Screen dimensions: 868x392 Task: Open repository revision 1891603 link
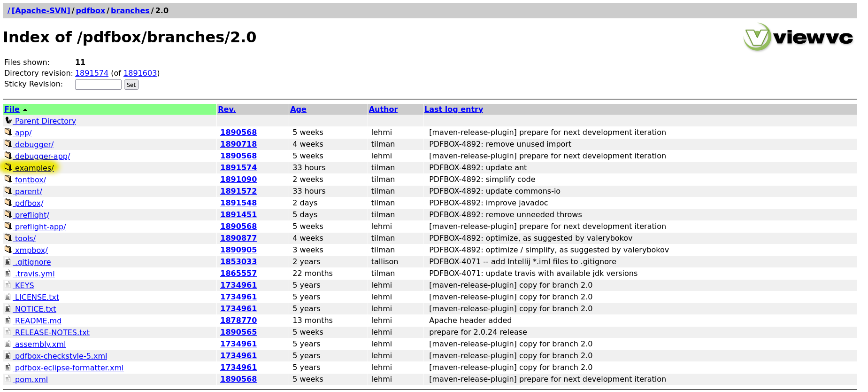(x=140, y=73)
